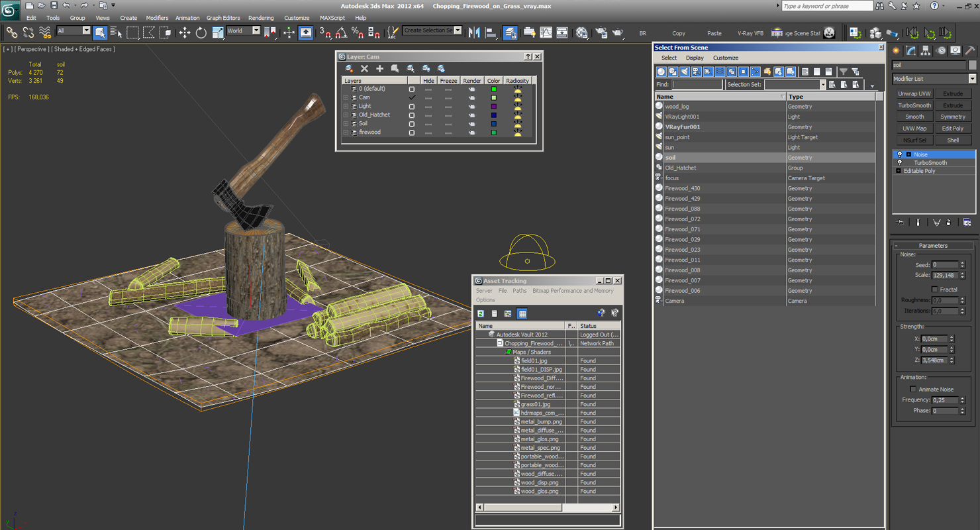This screenshot has height=530, width=980.
Task: Select the Bind to Space Warp tool
Action: coord(45,32)
